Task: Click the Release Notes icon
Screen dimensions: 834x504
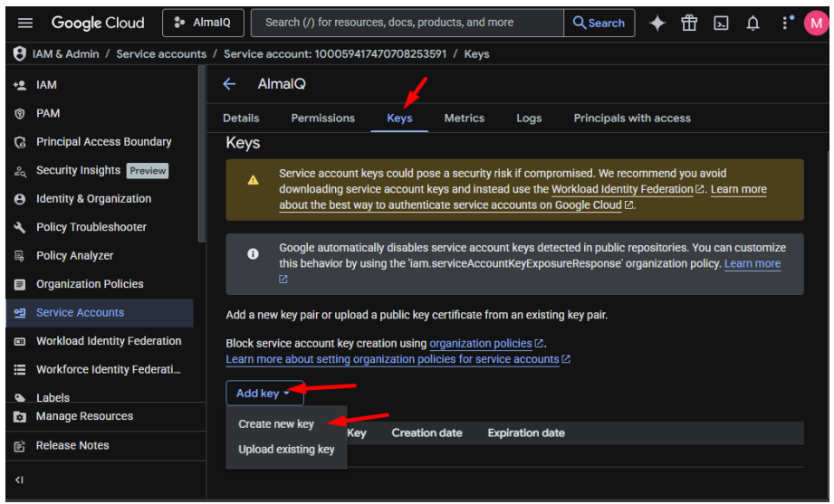Action: click(20, 446)
